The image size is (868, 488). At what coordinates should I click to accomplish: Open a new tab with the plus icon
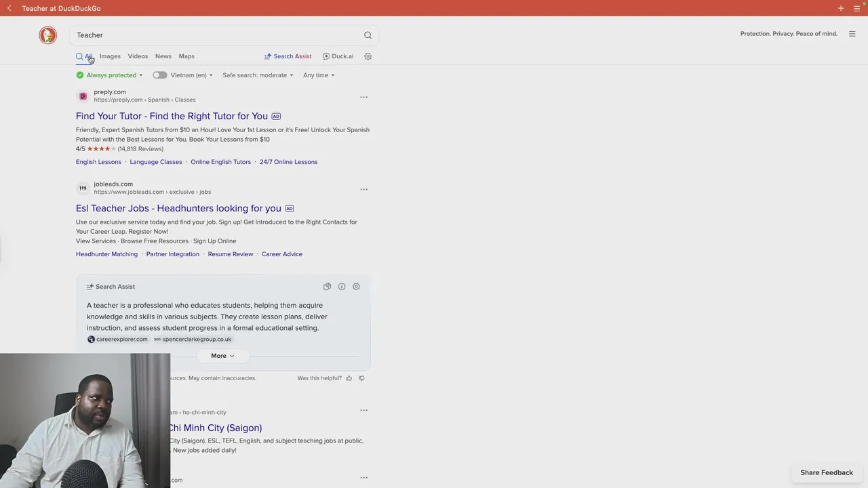click(841, 8)
